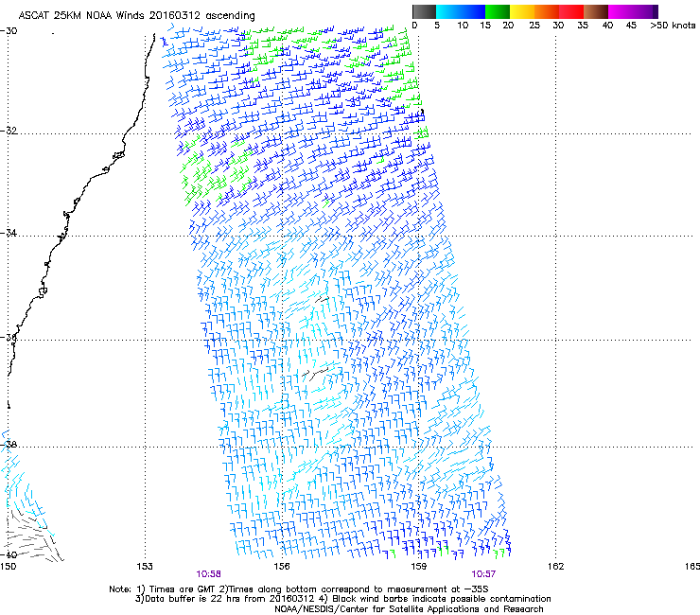The height and width of the screenshot is (615, 700).
Task: Click the red 30-35 knots legend color
Action: pos(571,11)
